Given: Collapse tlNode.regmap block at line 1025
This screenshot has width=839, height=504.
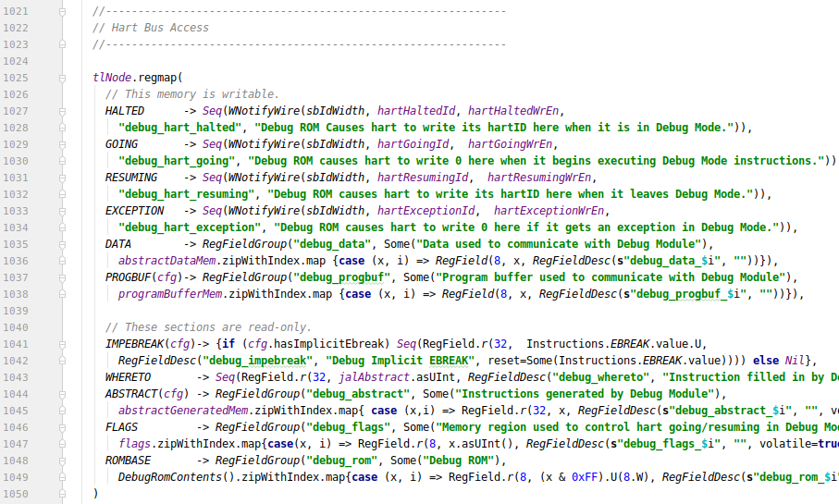Looking at the screenshot, I should tap(62, 78).
